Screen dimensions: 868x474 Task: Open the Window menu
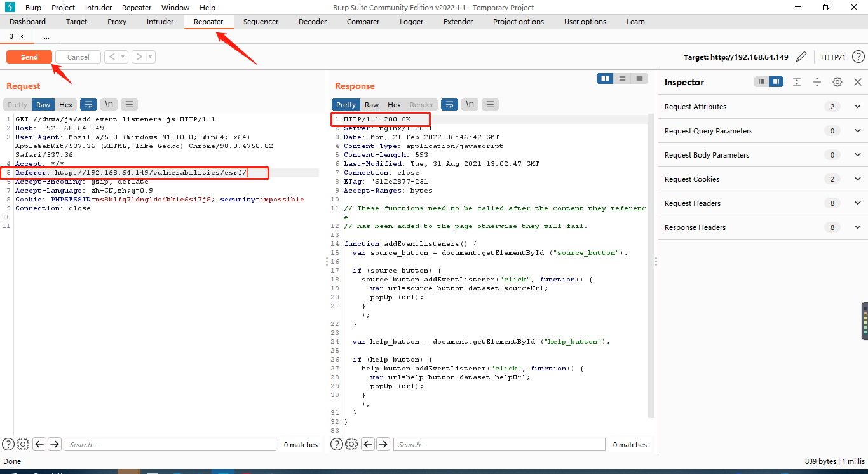[x=175, y=8]
